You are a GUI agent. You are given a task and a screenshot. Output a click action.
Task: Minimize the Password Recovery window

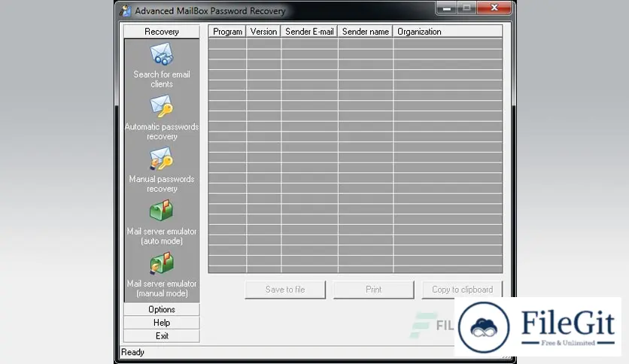coord(446,8)
